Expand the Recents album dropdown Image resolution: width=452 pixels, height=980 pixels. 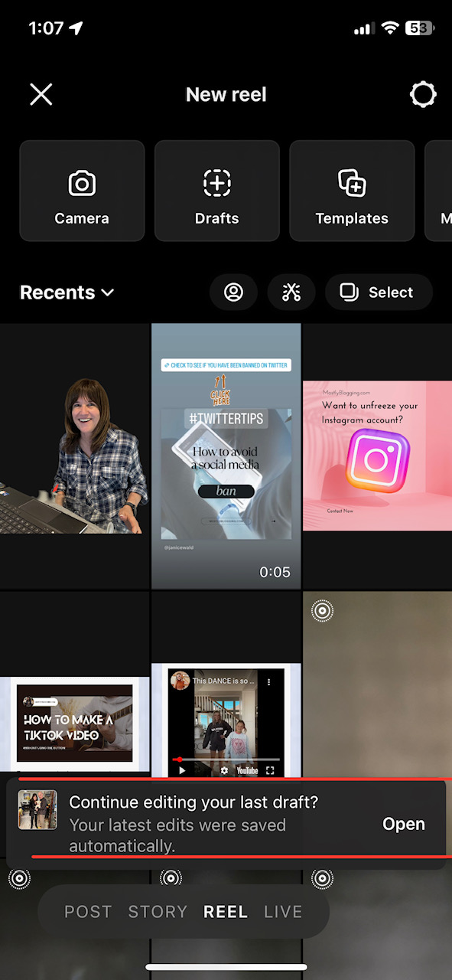tap(67, 292)
